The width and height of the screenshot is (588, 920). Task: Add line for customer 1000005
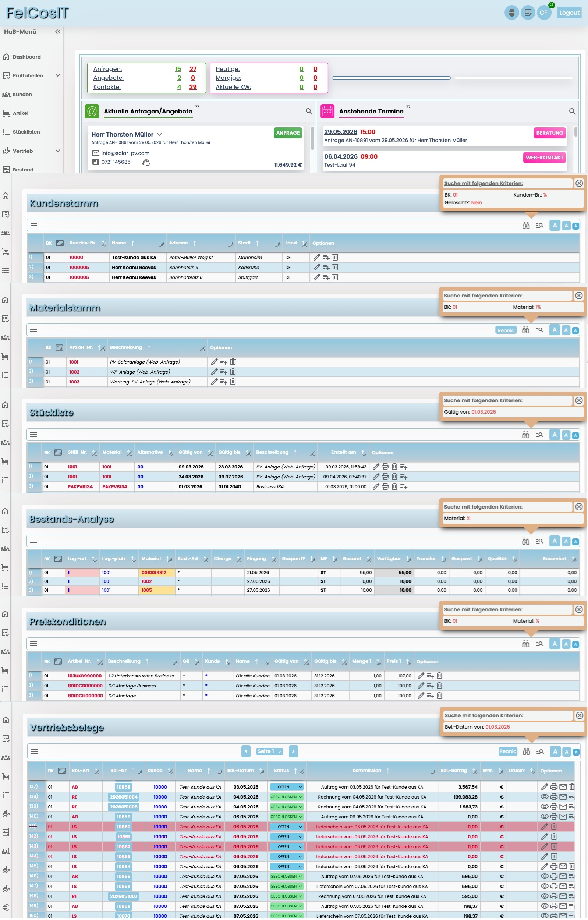pyautogui.click(x=326, y=268)
